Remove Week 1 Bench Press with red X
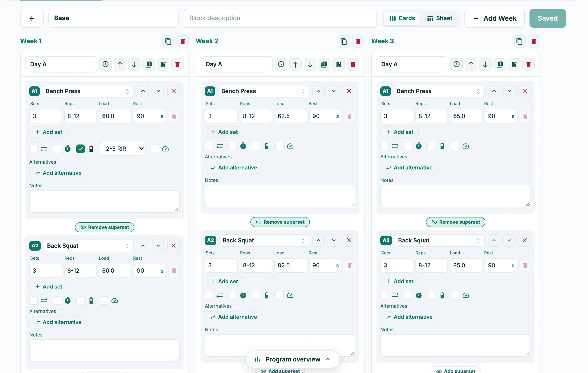 tap(174, 91)
